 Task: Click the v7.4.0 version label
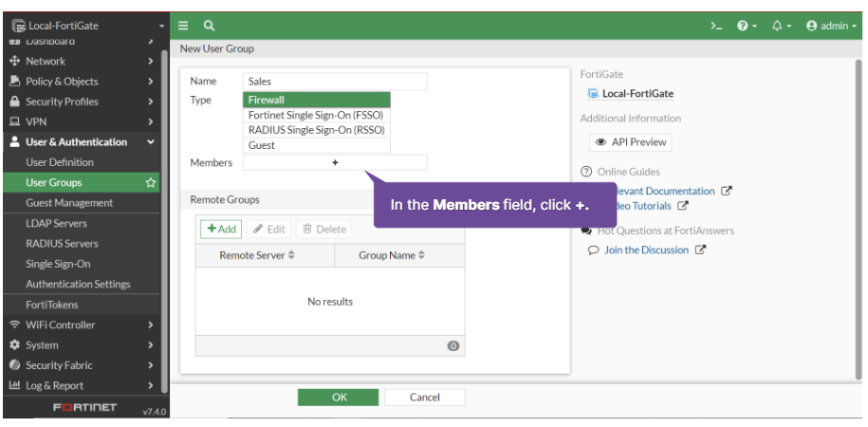(155, 412)
